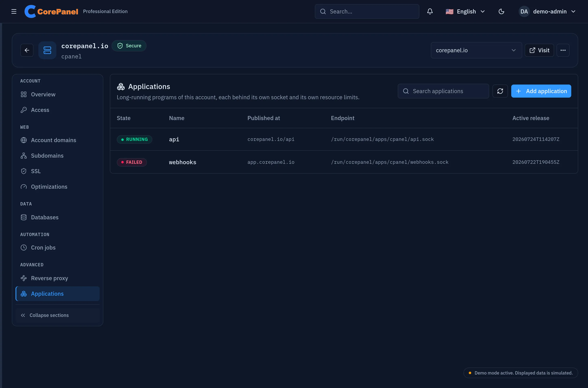Open Databases section
The image size is (588, 388).
(57, 217)
